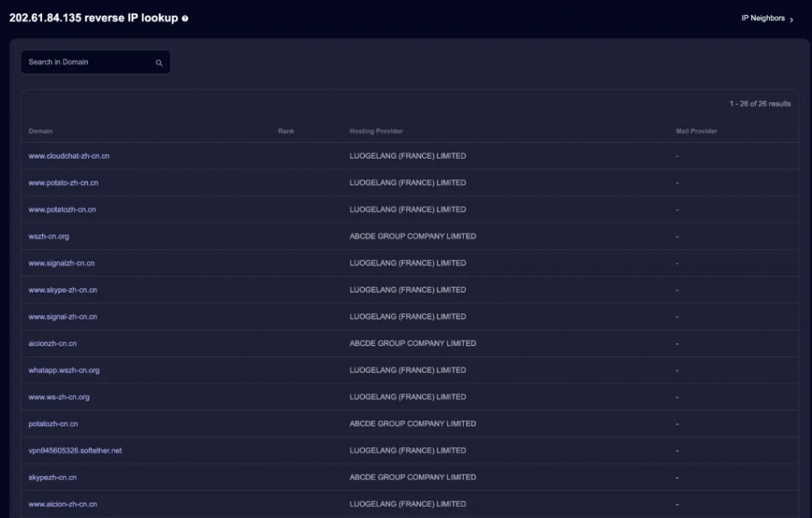
Task: Select the www.skype-zh-cn.cn domain
Action: click(x=63, y=290)
